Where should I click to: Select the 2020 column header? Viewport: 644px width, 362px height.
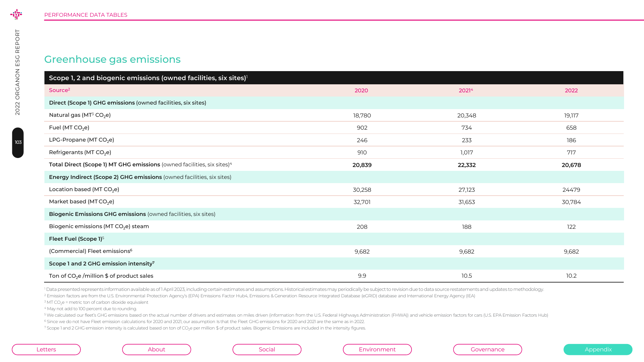(361, 91)
